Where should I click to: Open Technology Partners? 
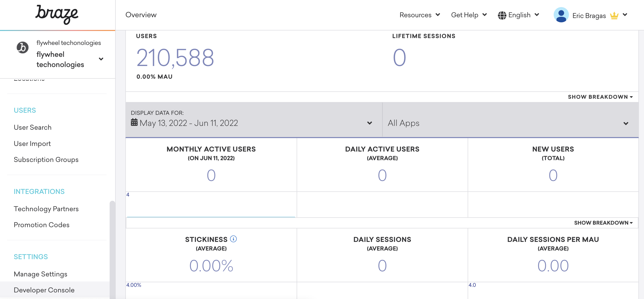46,209
